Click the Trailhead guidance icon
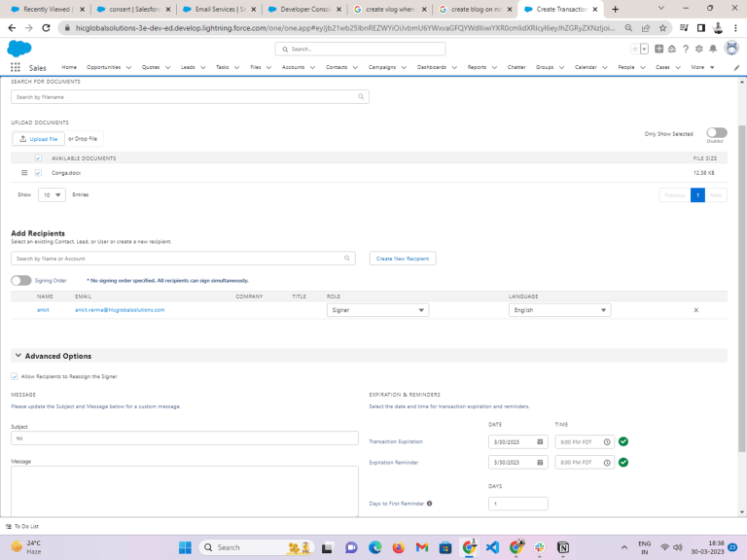This screenshot has height=560, width=747. click(x=672, y=49)
